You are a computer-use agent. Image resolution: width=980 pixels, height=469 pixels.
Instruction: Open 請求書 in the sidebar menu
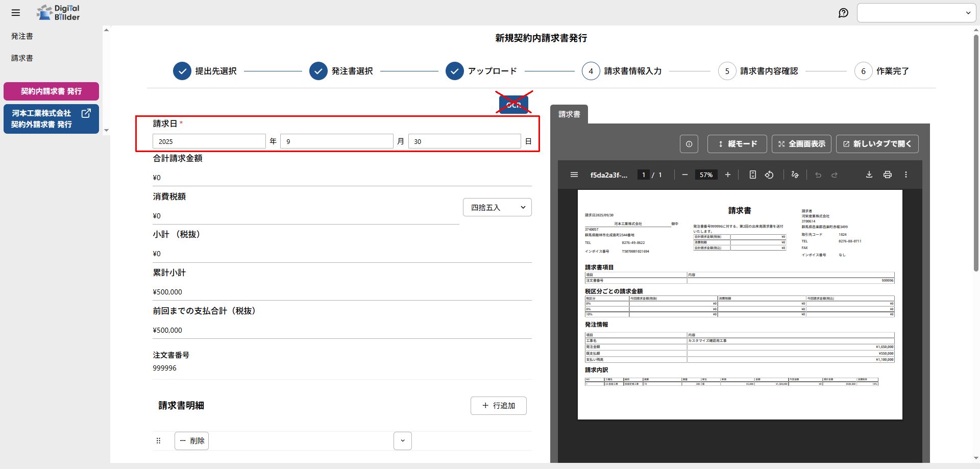coord(22,58)
